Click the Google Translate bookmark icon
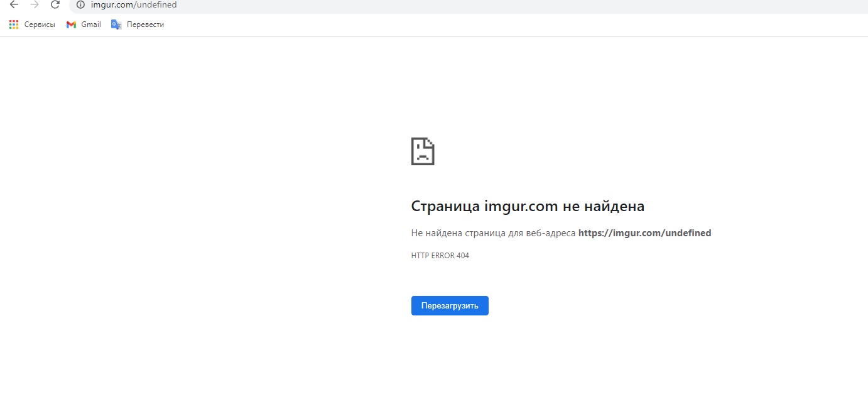This screenshot has height=404, width=868. [116, 25]
